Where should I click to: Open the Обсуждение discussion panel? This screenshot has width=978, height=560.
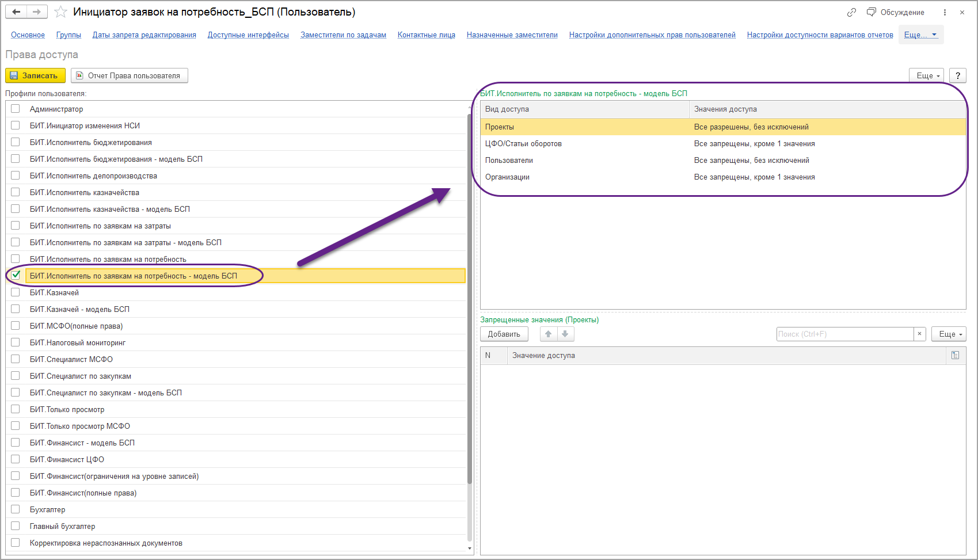coord(896,12)
